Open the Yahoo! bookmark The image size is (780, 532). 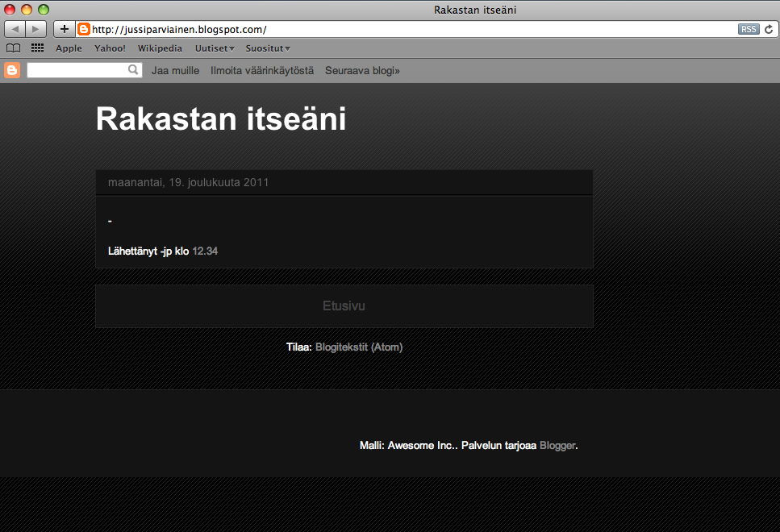pos(110,48)
